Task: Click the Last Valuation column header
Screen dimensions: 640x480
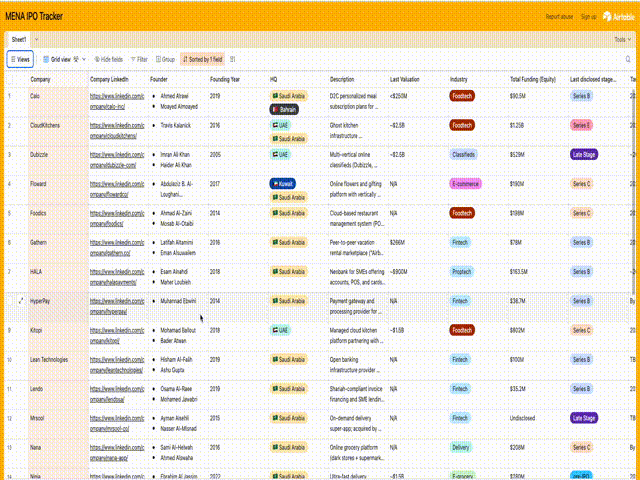Action: [x=418, y=80]
